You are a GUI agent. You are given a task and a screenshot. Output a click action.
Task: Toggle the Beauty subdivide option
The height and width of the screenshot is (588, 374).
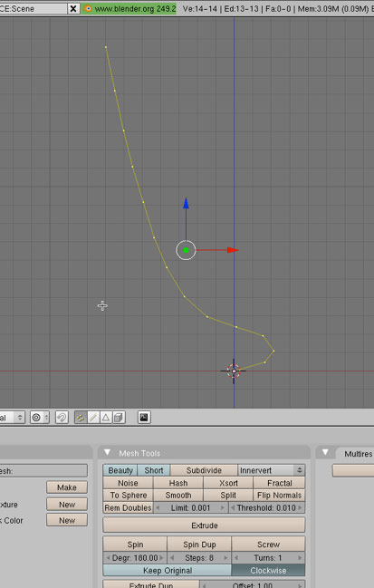click(120, 470)
